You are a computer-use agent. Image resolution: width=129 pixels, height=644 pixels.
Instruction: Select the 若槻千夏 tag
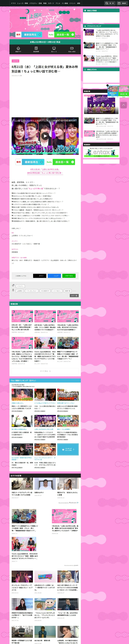click(68, 291)
